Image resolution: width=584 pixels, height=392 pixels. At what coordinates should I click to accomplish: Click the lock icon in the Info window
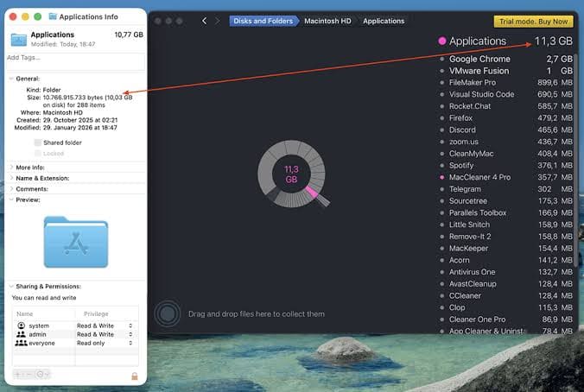tap(135, 376)
